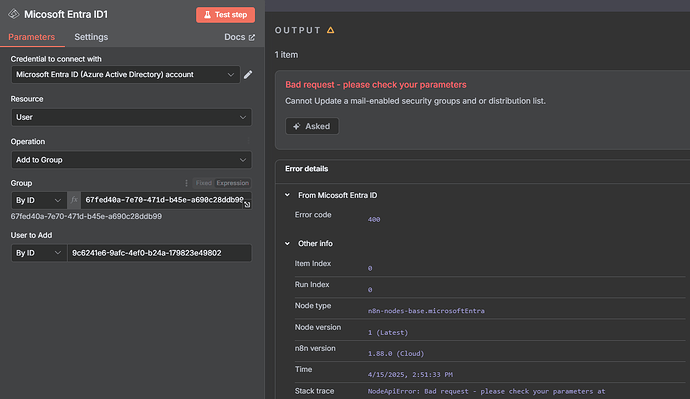Collapse the From Microsoft Entra ID section
Screen dimensions: 690x399
[x=287, y=195]
